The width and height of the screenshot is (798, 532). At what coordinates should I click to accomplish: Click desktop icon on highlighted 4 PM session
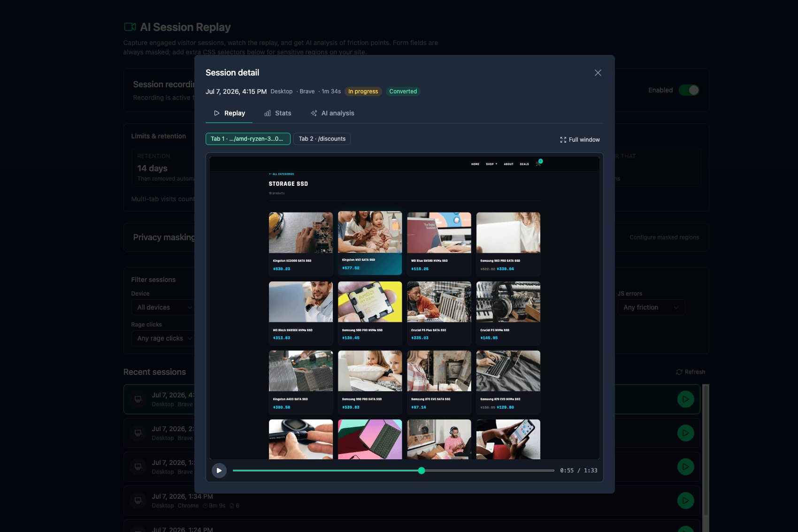tap(138, 399)
